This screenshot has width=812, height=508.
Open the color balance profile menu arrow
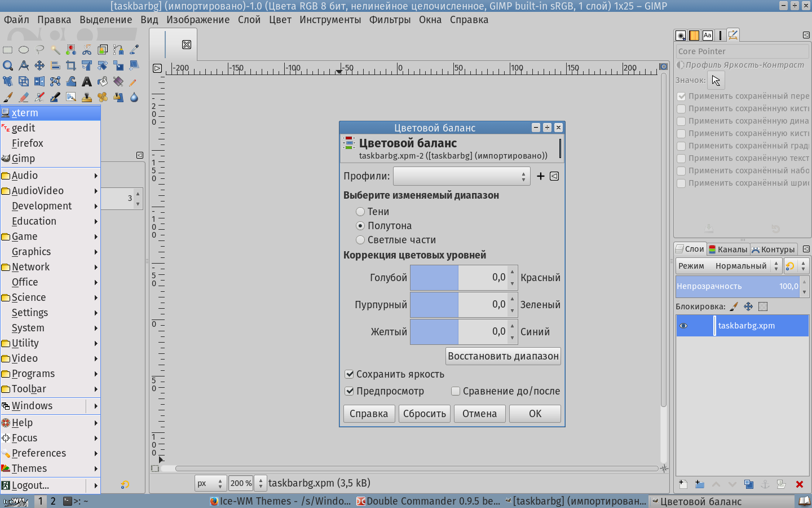click(x=554, y=176)
